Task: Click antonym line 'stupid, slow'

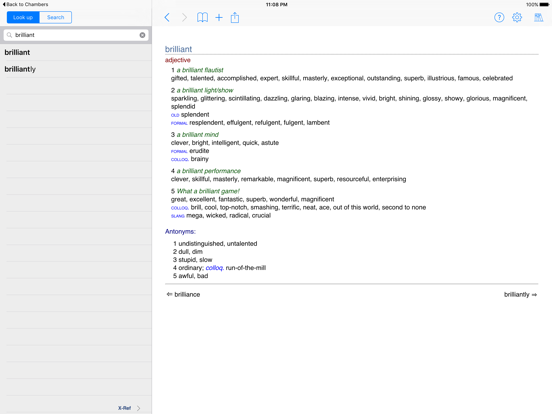Action: tap(195, 260)
